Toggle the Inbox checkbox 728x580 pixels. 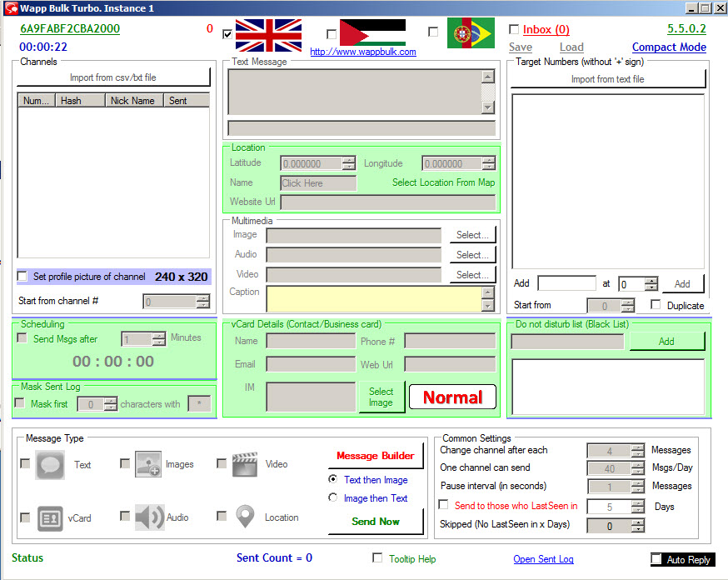pyautogui.click(x=514, y=29)
